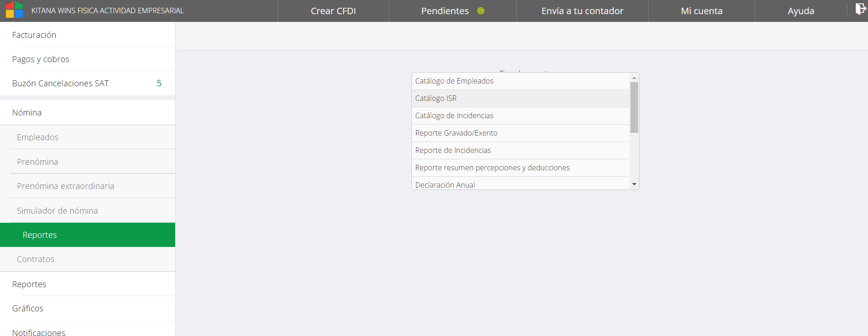Click the dropdown list scrollbar thumb
This screenshot has height=336, width=868.
click(x=634, y=107)
